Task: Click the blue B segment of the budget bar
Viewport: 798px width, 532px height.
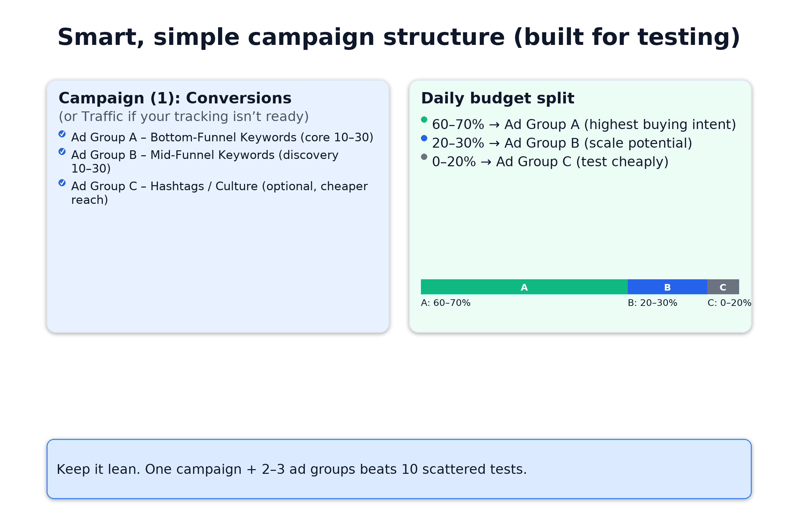Action: pos(667,287)
